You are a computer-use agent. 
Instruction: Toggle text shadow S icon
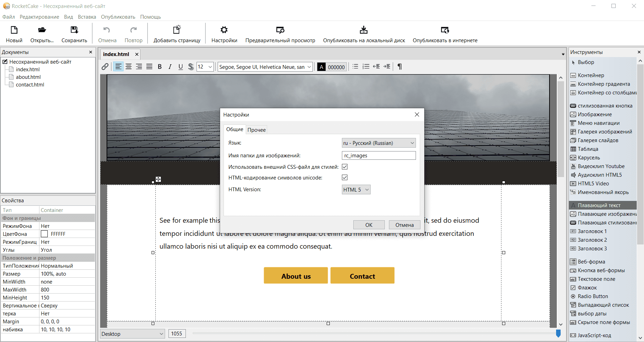point(191,67)
